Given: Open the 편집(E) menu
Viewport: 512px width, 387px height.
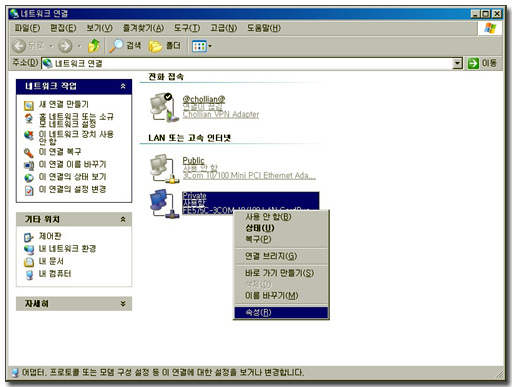Looking at the screenshot, I should [63, 28].
